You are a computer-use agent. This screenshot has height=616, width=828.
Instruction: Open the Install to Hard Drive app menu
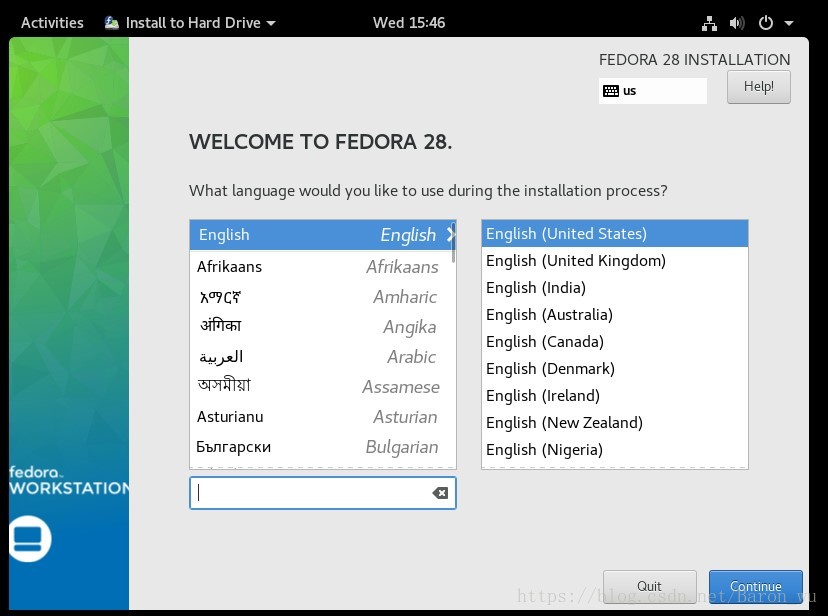pyautogui.click(x=190, y=23)
